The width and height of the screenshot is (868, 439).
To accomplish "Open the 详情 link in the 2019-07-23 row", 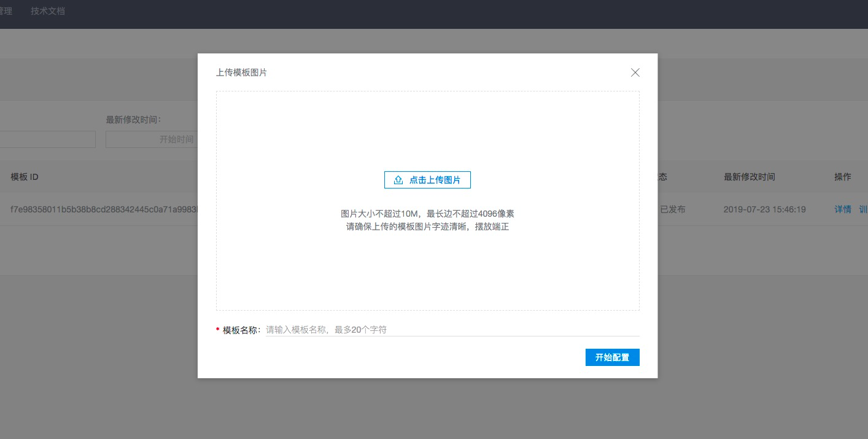I will click(843, 209).
